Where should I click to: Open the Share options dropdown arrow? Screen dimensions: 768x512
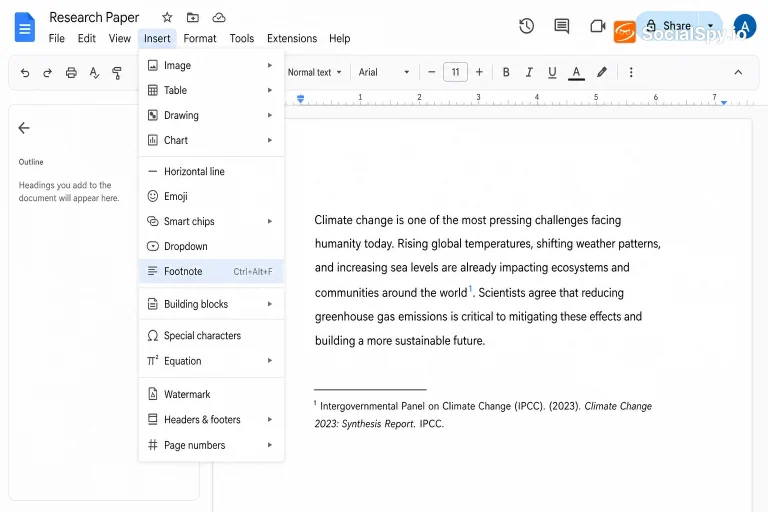coord(711,25)
